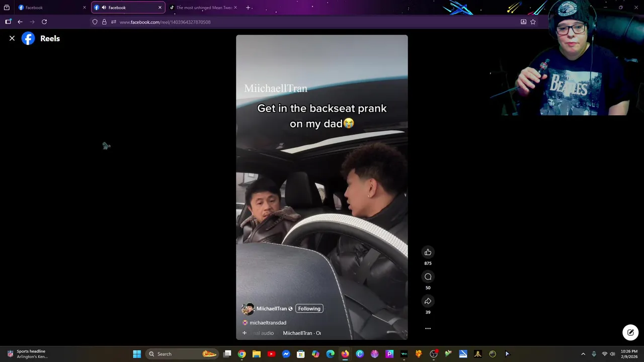Open Firefox View recent browsing icon
Screen dimensions: 644x362
coord(7,8)
